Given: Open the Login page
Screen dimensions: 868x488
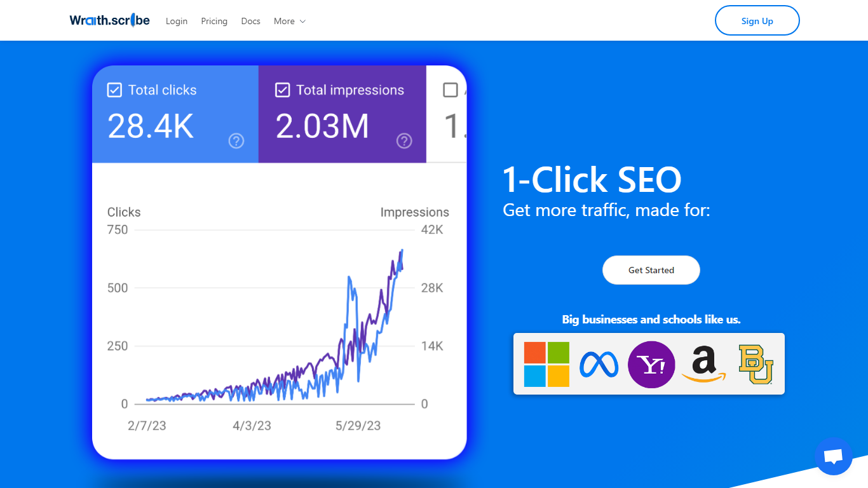Looking at the screenshot, I should [x=177, y=21].
